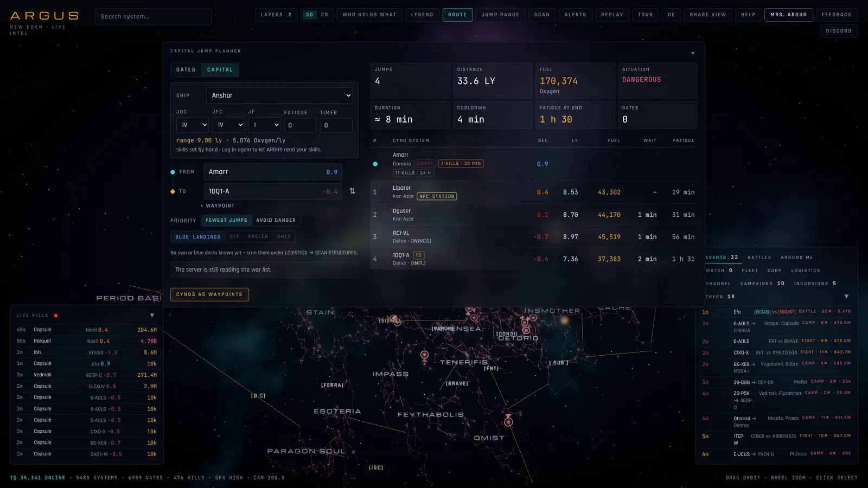
Task: Open the Discord link
Action: [x=839, y=31]
